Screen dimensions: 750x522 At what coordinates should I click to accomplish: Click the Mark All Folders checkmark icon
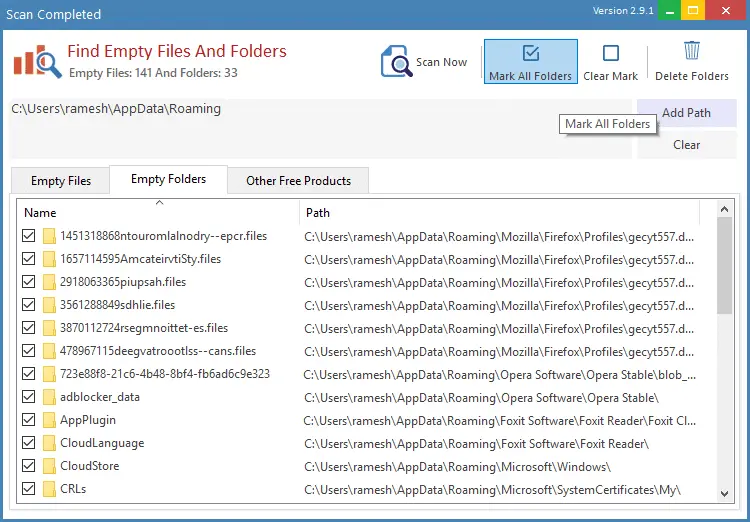(531, 54)
